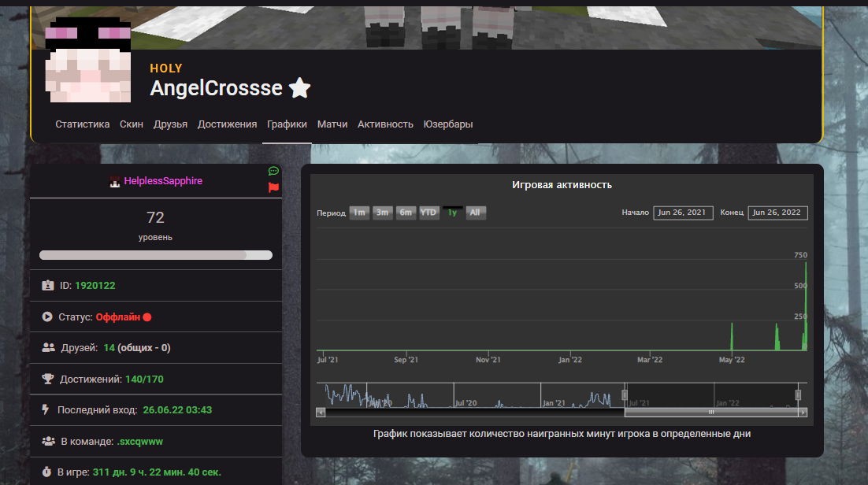Open HelplessSapphire profile link
Viewport: 868px width, 485px height.
coord(163,181)
